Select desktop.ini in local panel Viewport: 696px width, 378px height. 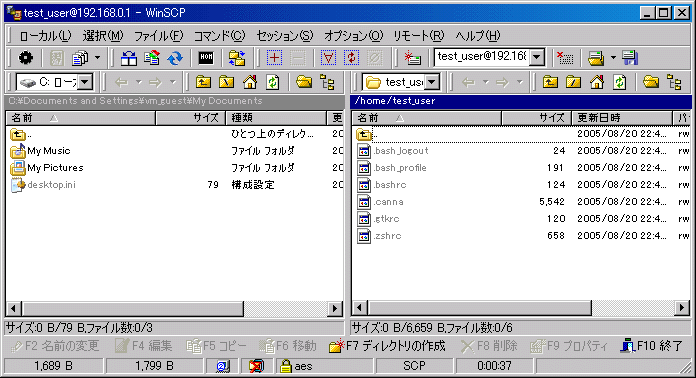point(43,185)
